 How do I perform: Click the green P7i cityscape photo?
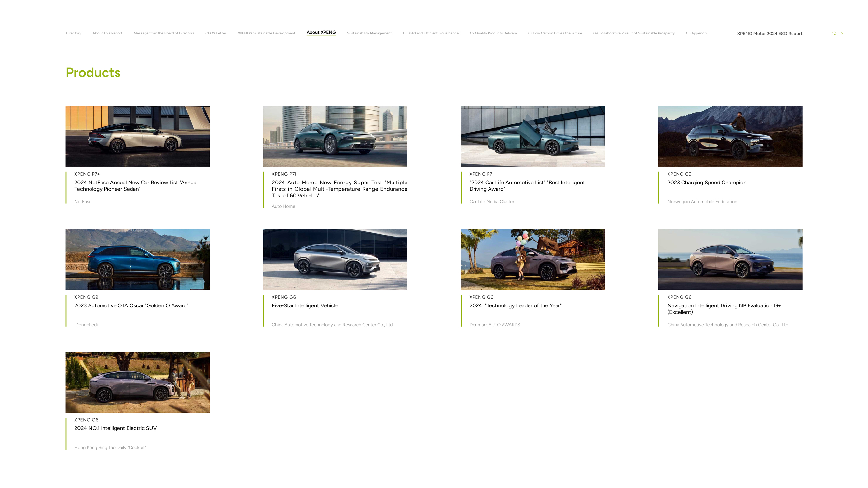335,136
